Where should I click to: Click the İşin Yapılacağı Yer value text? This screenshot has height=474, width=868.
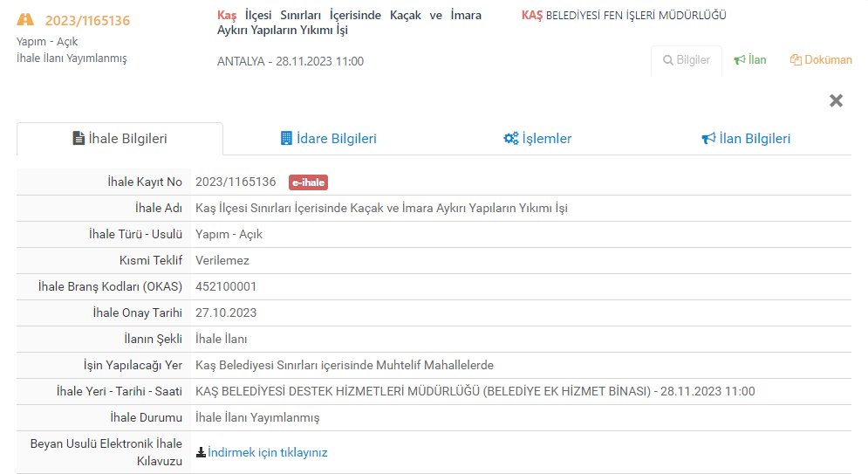pos(345,365)
